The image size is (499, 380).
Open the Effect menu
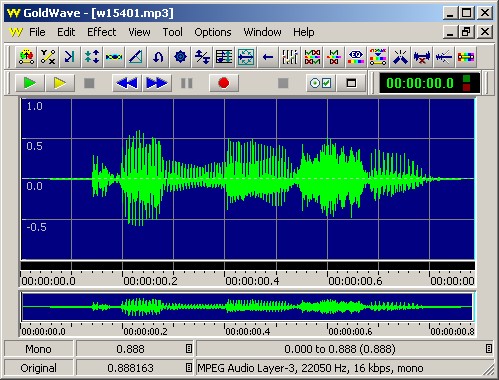coord(101,32)
